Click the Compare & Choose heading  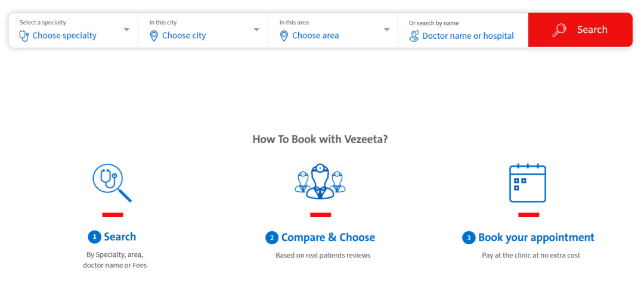328,237
